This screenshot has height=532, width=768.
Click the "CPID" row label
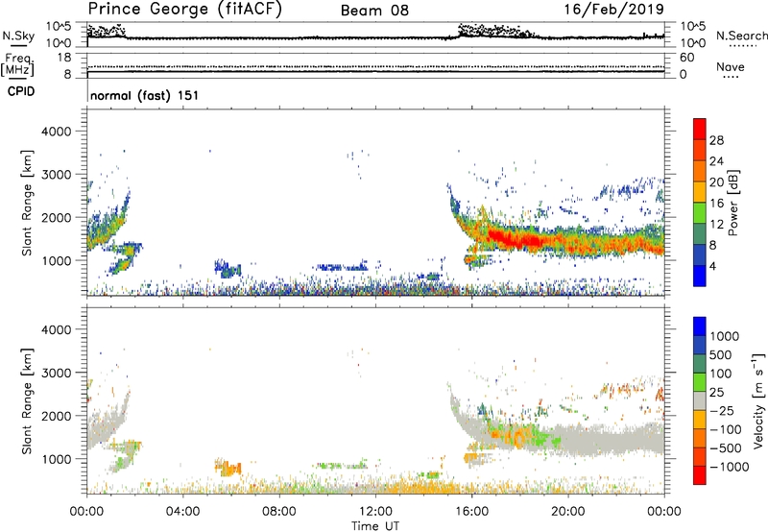tap(21, 91)
